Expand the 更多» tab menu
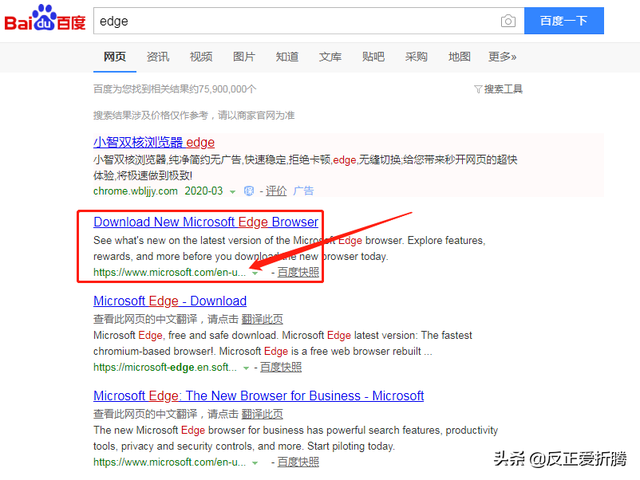This screenshot has height=480, width=640. pos(502,57)
